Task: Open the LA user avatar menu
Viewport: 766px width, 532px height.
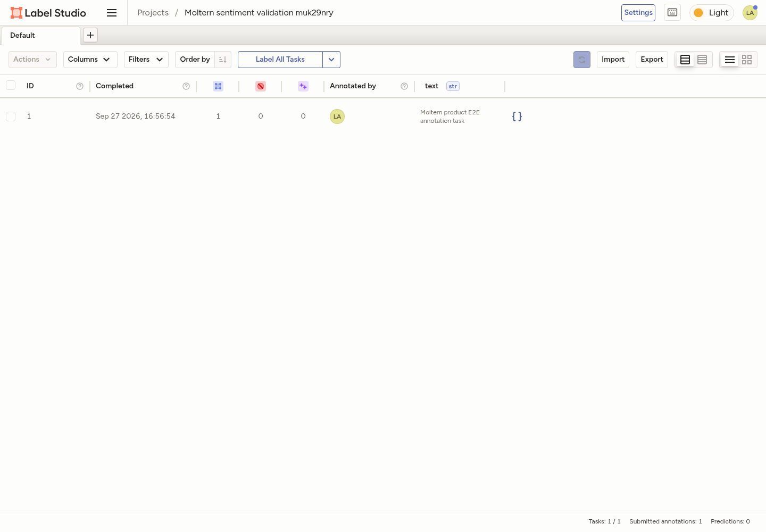Action: [750, 13]
